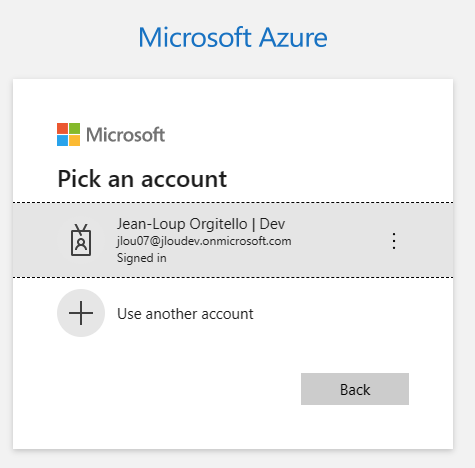The width and height of the screenshot is (475, 468).
Task: Click the four-color Microsoft logo squares
Action: click(68, 134)
